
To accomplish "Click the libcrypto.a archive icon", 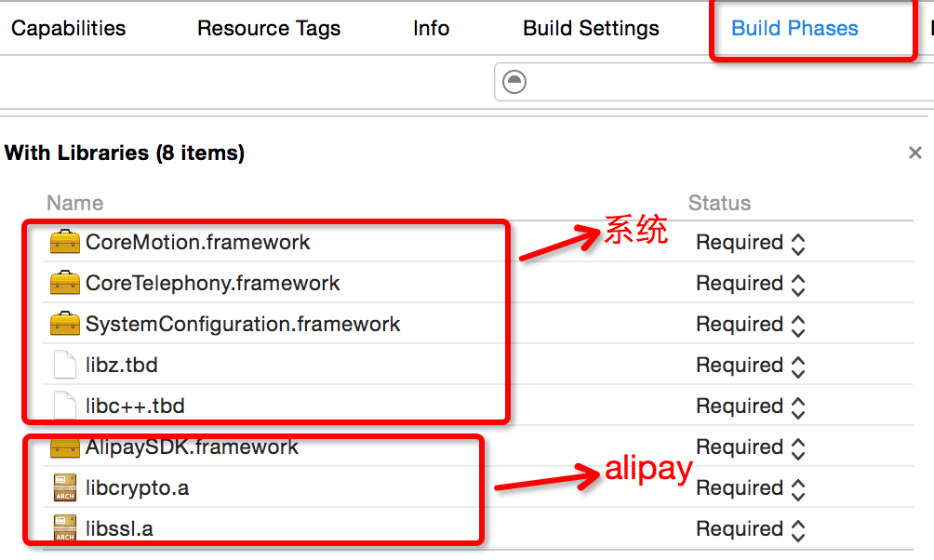I will 64,488.
